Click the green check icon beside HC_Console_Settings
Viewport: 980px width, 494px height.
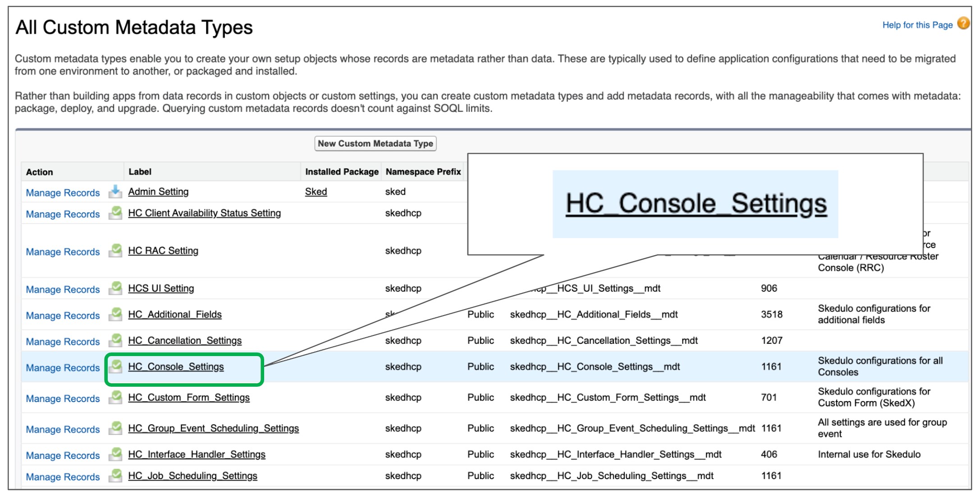point(115,366)
